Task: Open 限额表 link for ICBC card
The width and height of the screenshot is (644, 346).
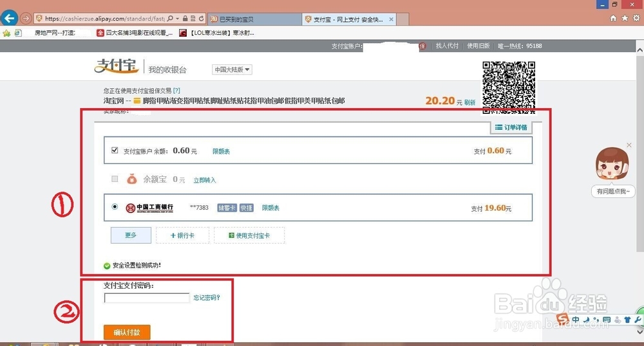Action: 270,208
